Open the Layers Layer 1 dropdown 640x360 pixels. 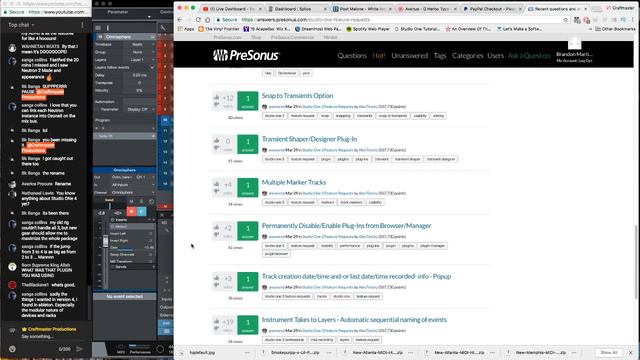tap(139, 60)
